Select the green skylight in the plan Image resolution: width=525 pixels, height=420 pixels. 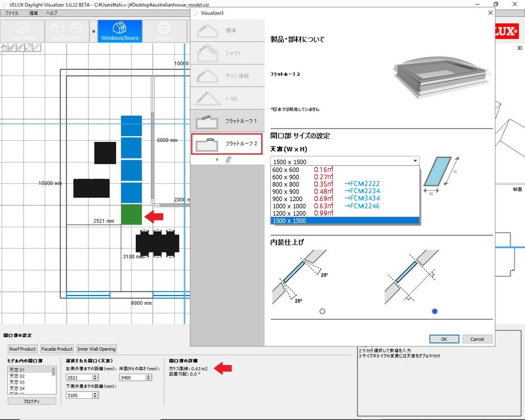click(131, 214)
